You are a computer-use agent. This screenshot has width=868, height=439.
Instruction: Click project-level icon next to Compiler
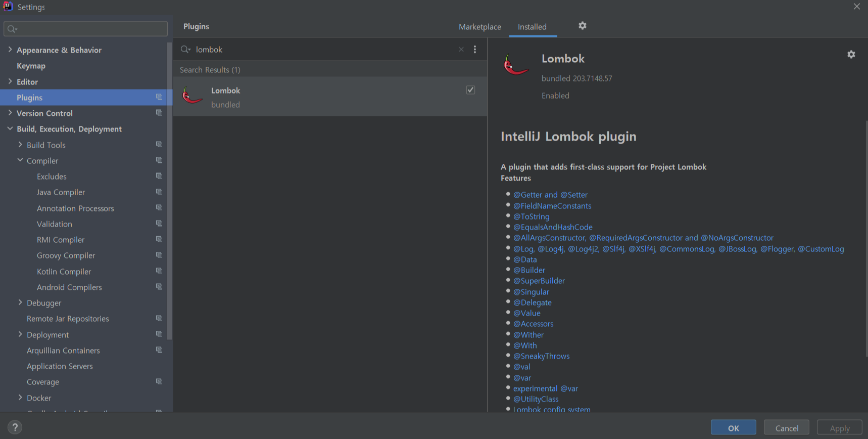(x=159, y=160)
